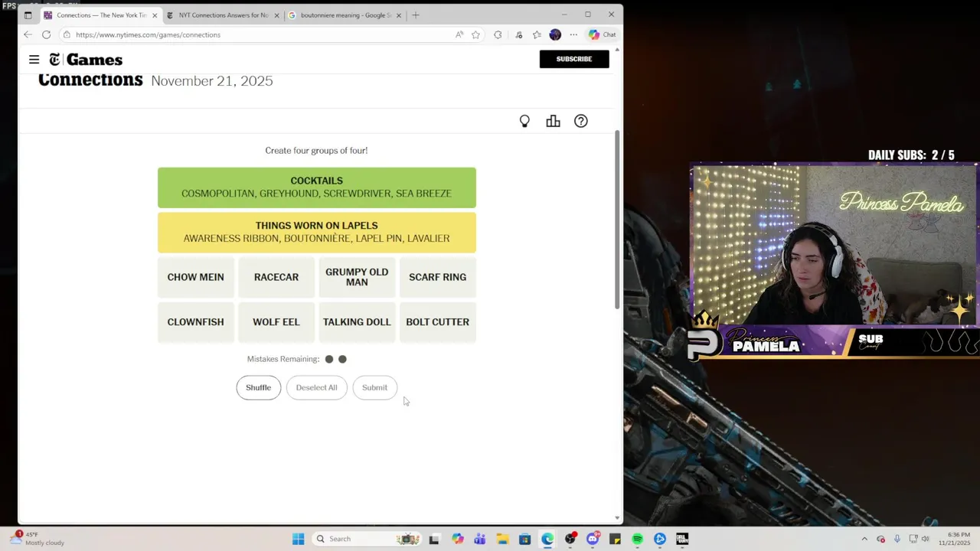Image resolution: width=980 pixels, height=551 pixels.
Task: Click the taskbar Search box
Action: 367,539
